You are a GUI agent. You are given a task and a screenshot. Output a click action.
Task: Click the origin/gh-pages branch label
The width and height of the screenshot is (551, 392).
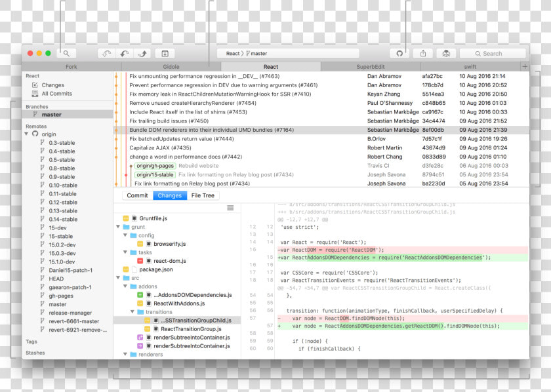155,166
